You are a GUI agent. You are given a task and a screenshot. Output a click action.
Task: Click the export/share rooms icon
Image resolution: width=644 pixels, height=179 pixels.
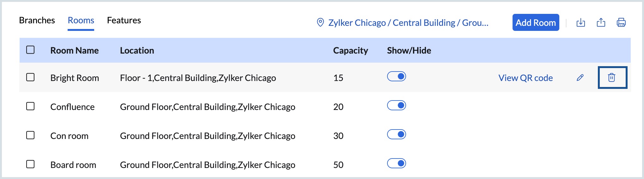(601, 23)
